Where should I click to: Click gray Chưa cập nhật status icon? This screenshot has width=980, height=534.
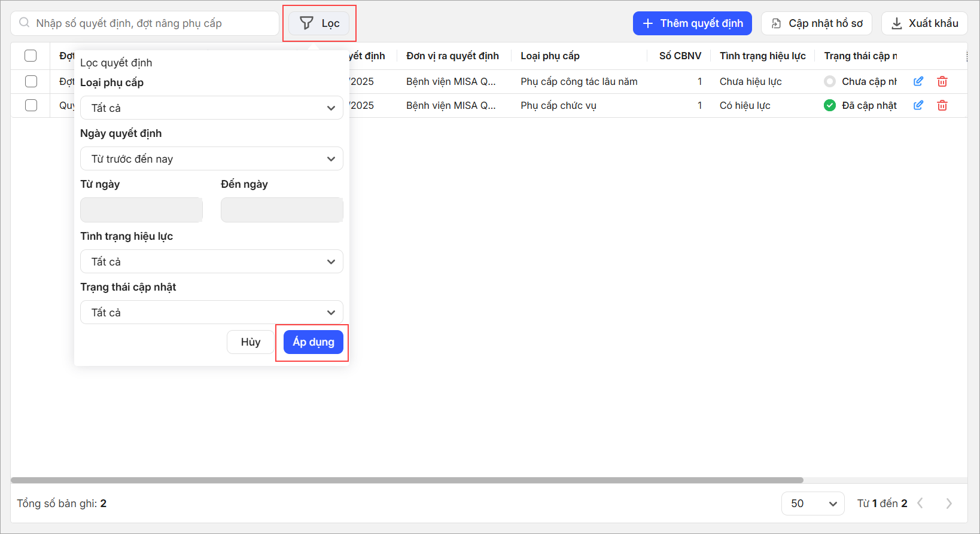[830, 81]
